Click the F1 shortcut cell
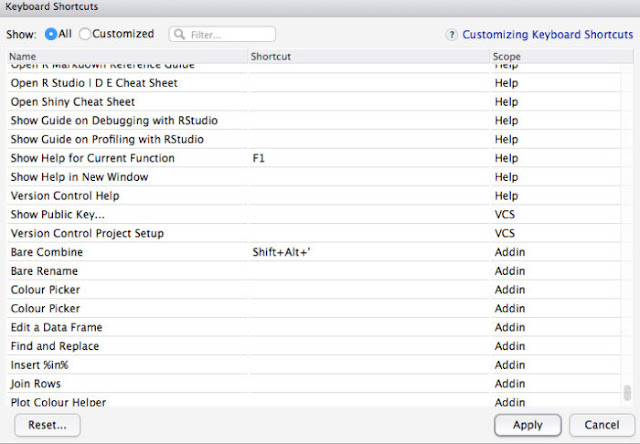640x444 pixels. 260,158
